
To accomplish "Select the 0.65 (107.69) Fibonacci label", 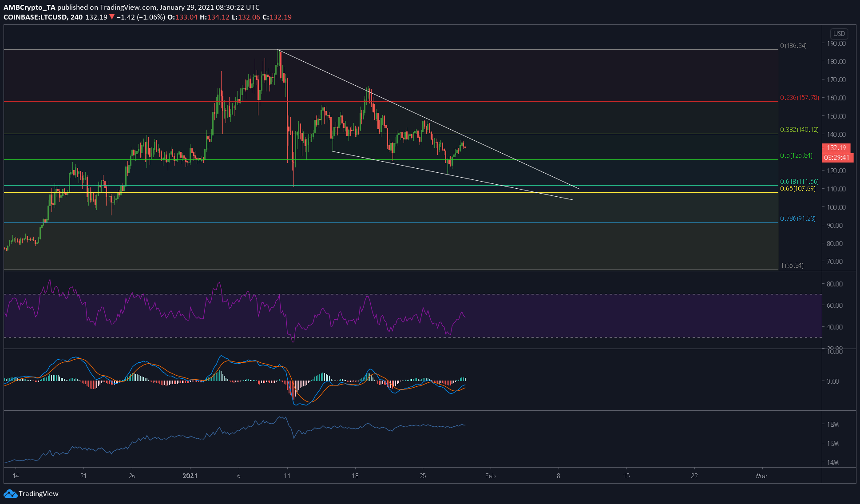I will click(798, 189).
